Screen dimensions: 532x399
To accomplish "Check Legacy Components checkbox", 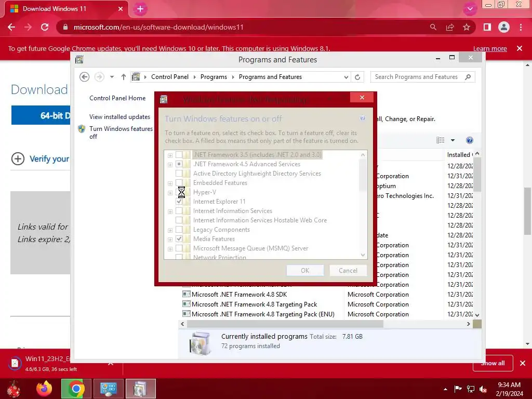I will 179,230.
